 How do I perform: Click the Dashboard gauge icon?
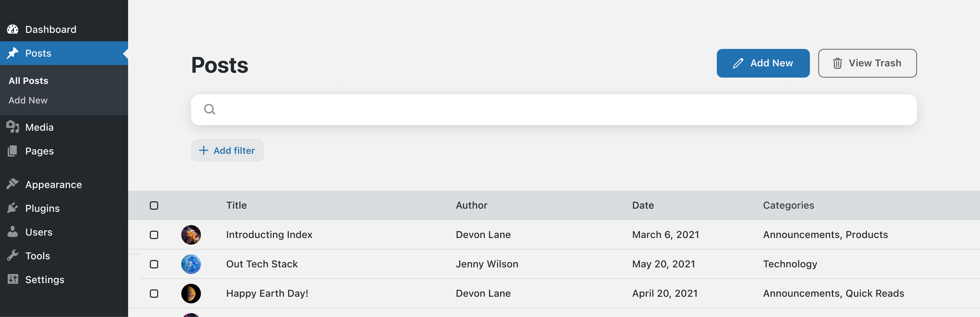[x=13, y=29]
